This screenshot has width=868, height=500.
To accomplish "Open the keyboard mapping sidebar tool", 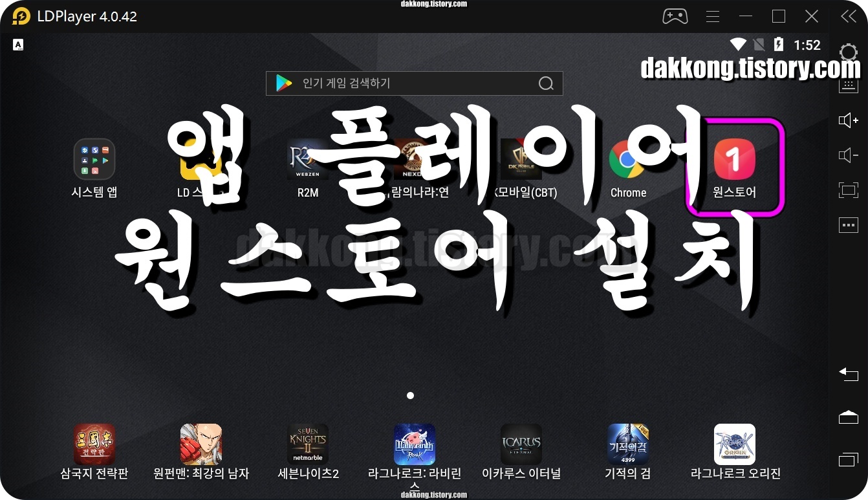I will [849, 85].
